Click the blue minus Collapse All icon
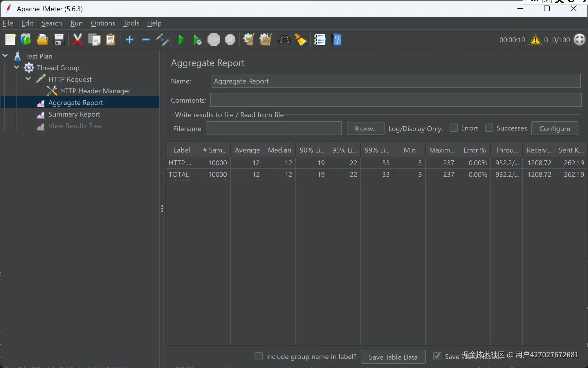The height and width of the screenshot is (368, 588). pyautogui.click(x=146, y=39)
